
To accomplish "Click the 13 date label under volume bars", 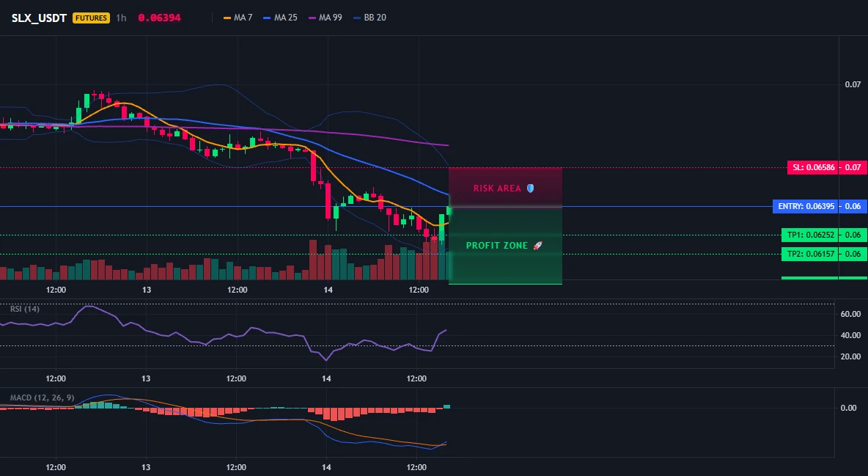I will coord(147,290).
